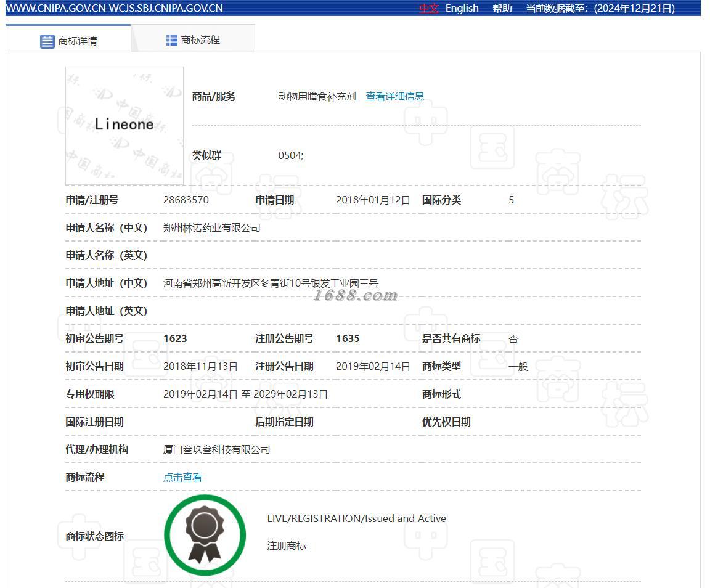The image size is (710, 588).
Task: Select preliminary announcement issue 1623
Action: [x=175, y=338]
